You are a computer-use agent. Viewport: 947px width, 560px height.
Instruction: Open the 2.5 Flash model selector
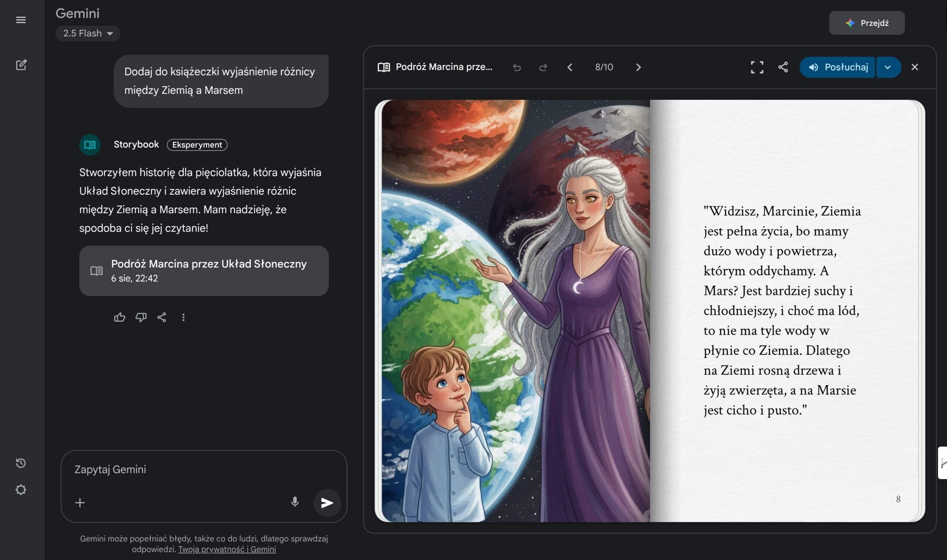point(88,33)
